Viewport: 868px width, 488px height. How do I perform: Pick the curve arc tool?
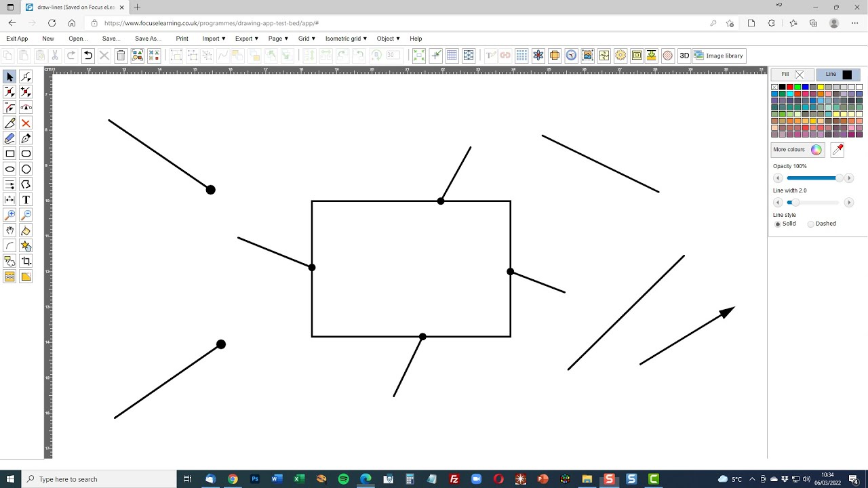pyautogui.click(x=9, y=246)
